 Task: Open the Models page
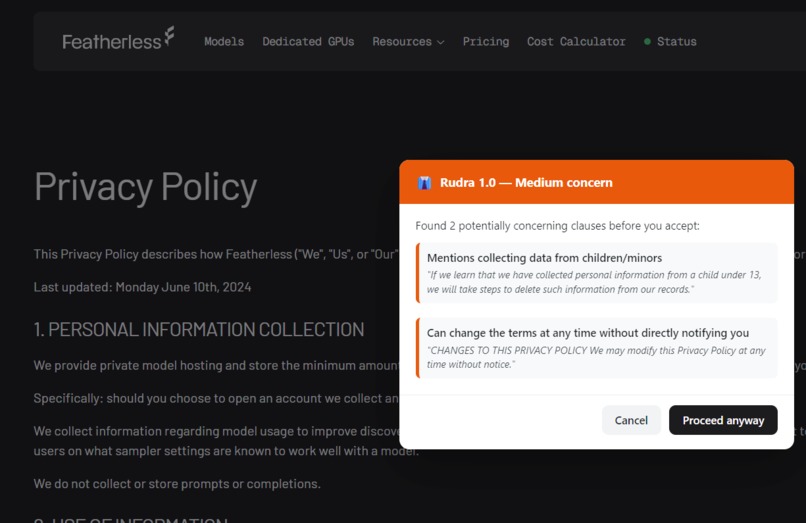(x=224, y=42)
